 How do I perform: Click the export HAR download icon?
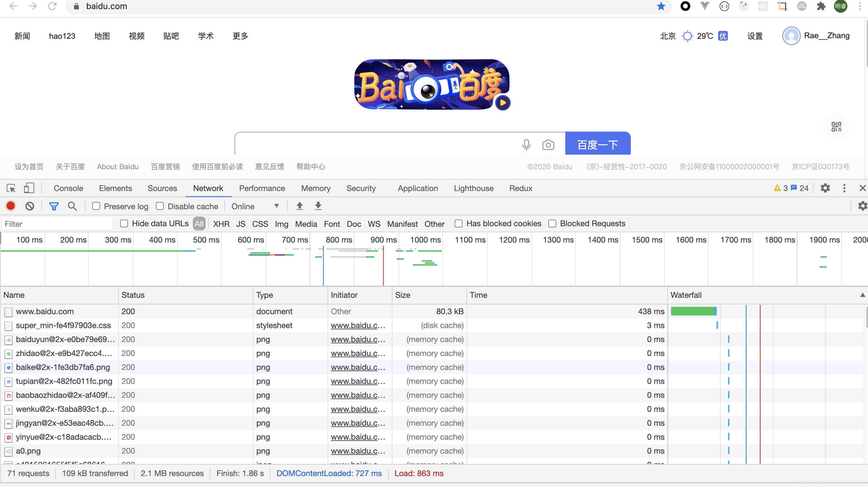pyautogui.click(x=318, y=206)
